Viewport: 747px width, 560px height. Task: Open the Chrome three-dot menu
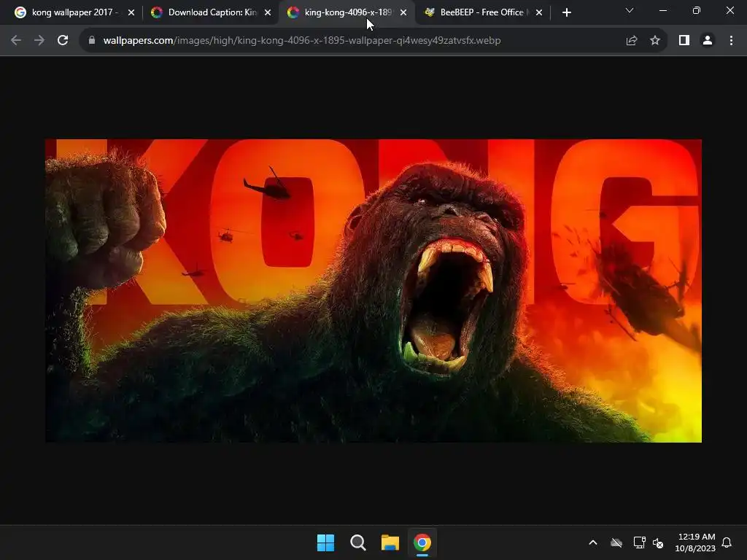[x=731, y=41]
